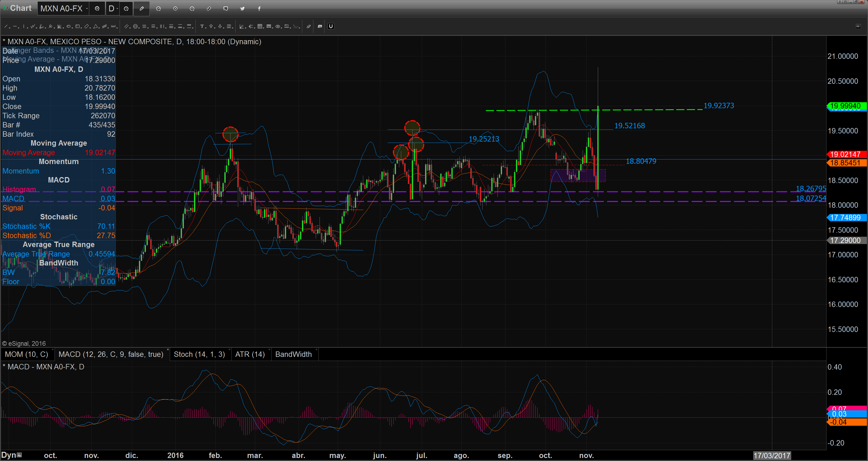The height and width of the screenshot is (461, 868).
Task: Click the speech bubble alert icon
Action: (x=226, y=9)
